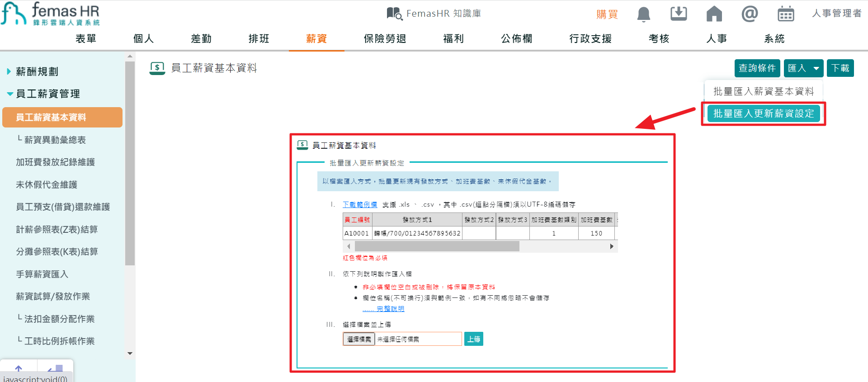Open the 福利 menu
This screenshot has height=382, width=868.
coord(453,38)
